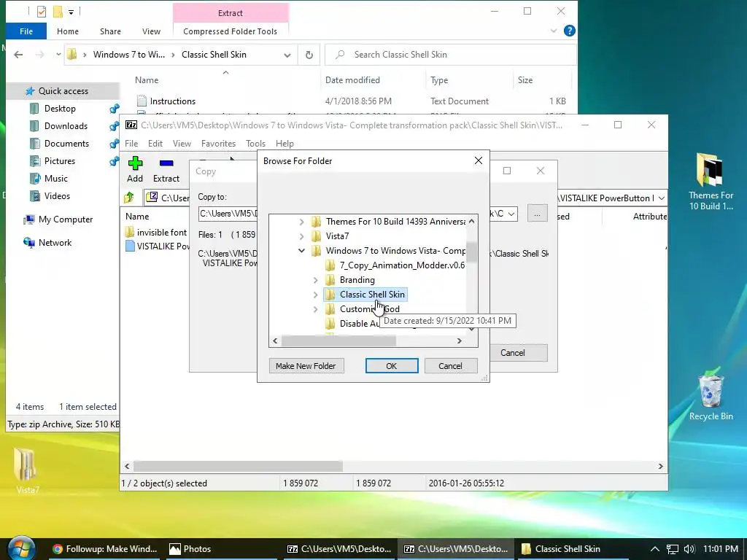
Task: Open the 7-Zip Edit menu
Action: tap(155, 144)
